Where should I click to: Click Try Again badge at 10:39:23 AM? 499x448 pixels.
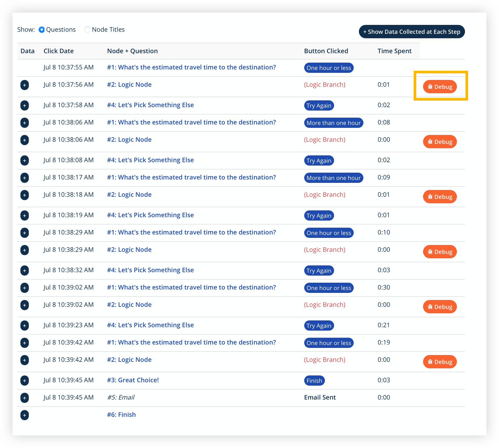[319, 326]
